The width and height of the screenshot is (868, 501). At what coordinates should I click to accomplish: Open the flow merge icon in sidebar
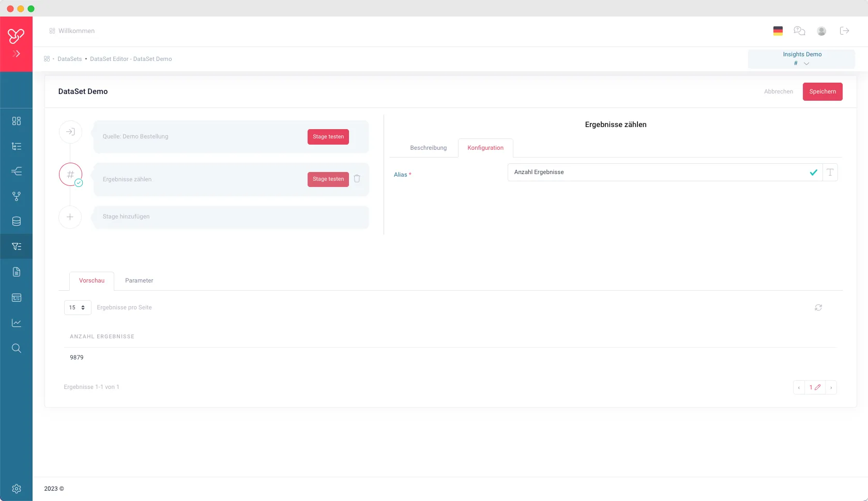pos(17,171)
